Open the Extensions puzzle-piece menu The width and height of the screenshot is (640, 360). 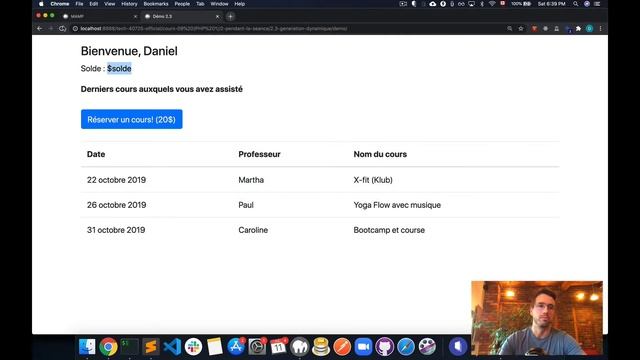click(578, 29)
